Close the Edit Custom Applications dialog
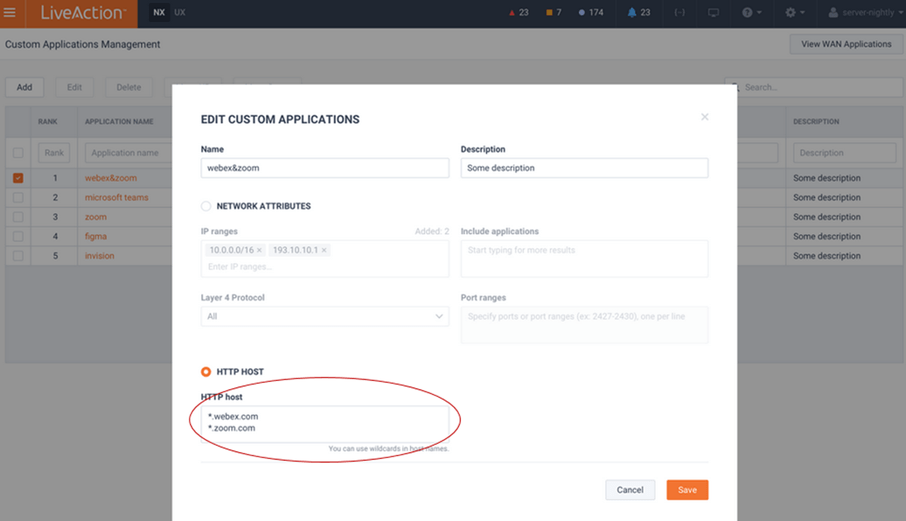Viewport: 906px width, 521px height. [x=704, y=117]
